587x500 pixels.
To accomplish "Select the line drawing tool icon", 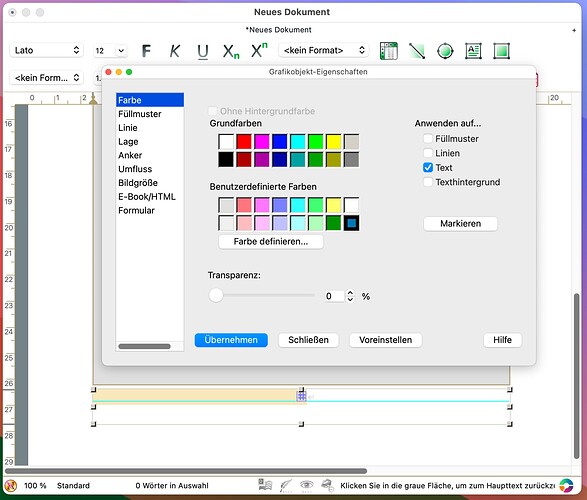I will pos(417,51).
